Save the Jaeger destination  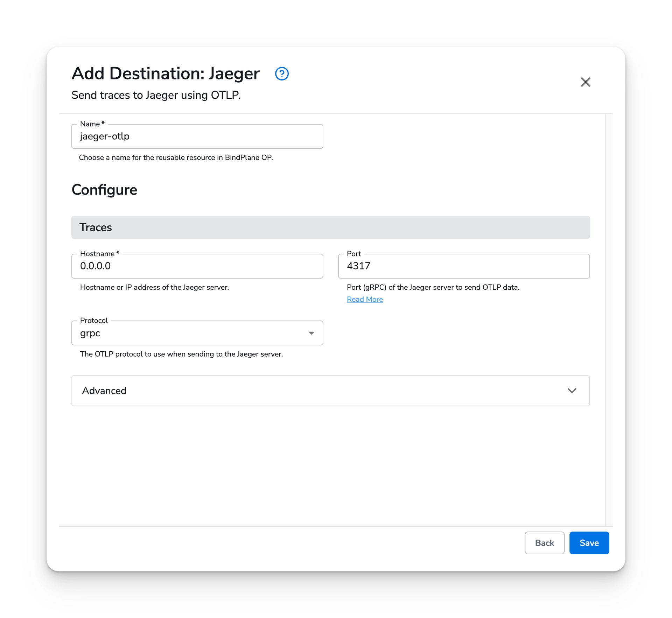(x=589, y=543)
